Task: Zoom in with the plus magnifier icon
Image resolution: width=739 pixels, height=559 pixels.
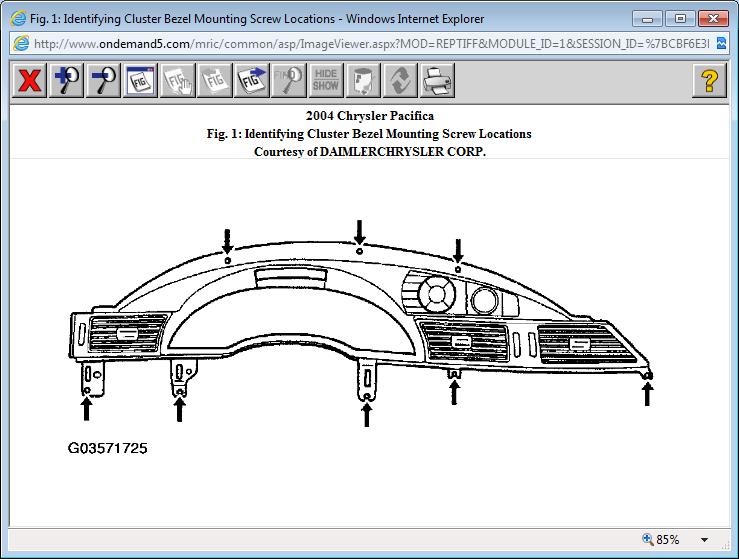Action: click(x=66, y=80)
